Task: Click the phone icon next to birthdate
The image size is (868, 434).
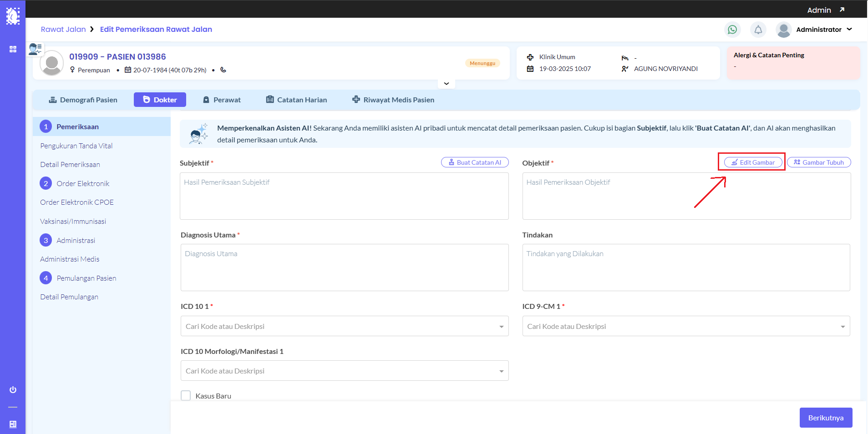Action: (x=223, y=70)
